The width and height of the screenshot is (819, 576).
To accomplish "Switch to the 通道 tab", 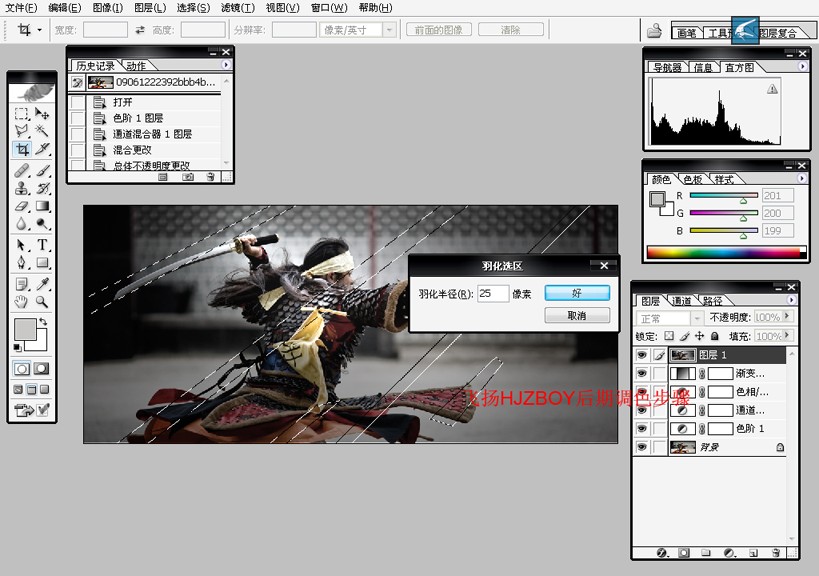I will pyautogui.click(x=681, y=301).
